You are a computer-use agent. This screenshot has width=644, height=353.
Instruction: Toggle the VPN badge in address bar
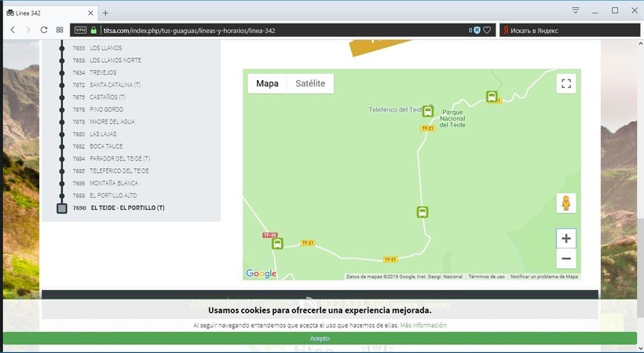[x=80, y=30]
